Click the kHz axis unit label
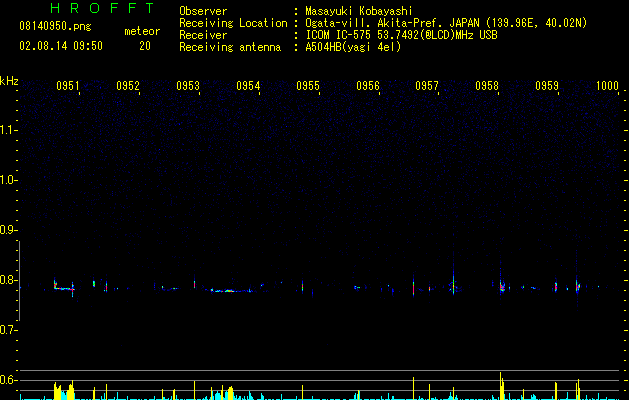The image size is (629, 400). pyautogui.click(x=9, y=81)
